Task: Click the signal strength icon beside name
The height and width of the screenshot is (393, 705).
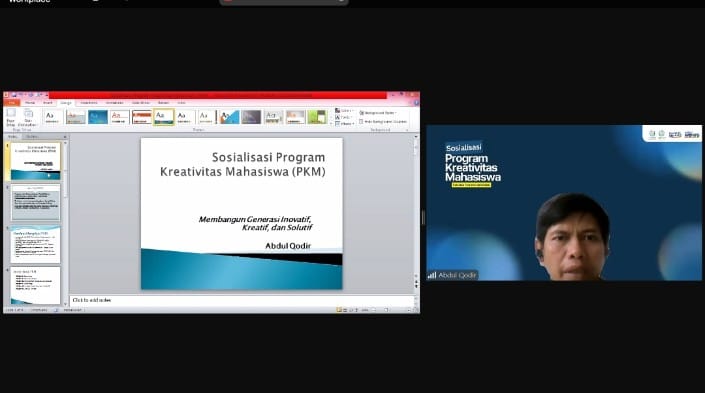Action: click(x=432, y=275)
